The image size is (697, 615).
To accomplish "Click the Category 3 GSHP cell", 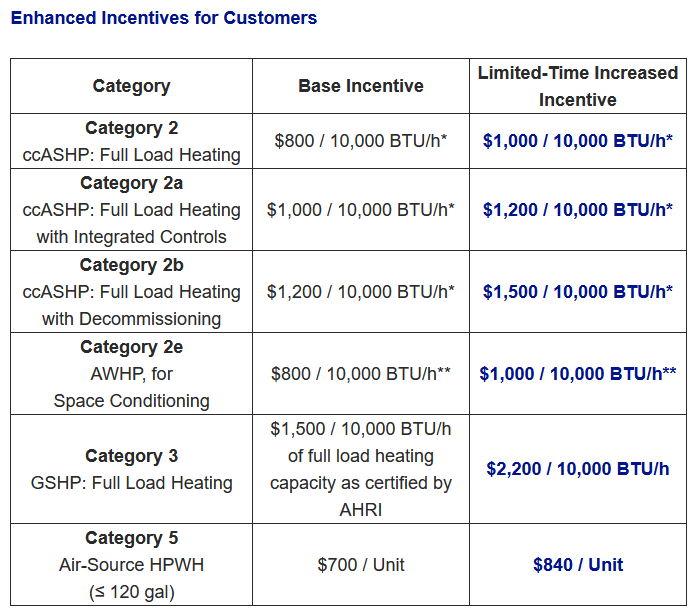I will (131, 469).
